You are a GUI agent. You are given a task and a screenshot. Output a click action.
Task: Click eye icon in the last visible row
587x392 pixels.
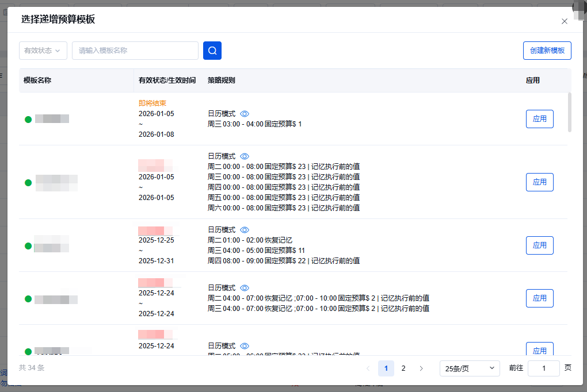[244, 346]
